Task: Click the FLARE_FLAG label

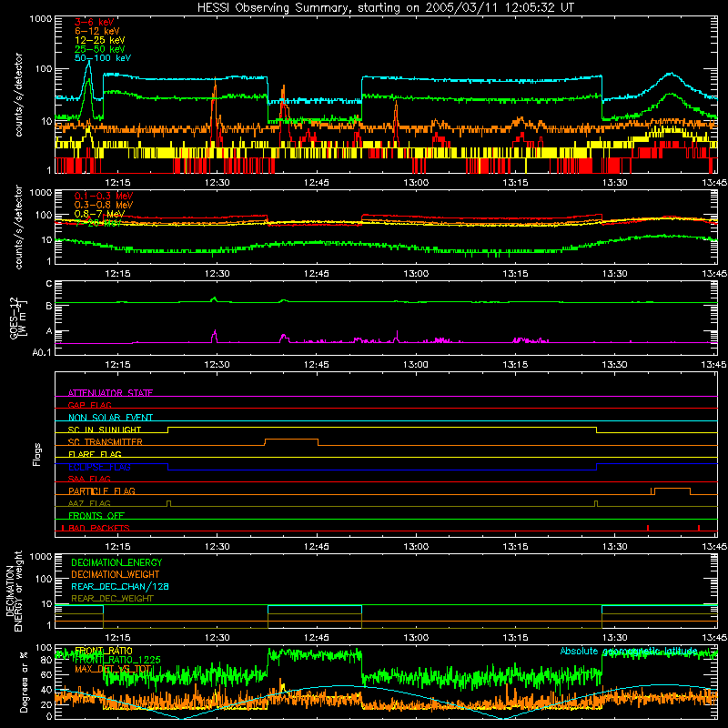Action: pos(95,454)
